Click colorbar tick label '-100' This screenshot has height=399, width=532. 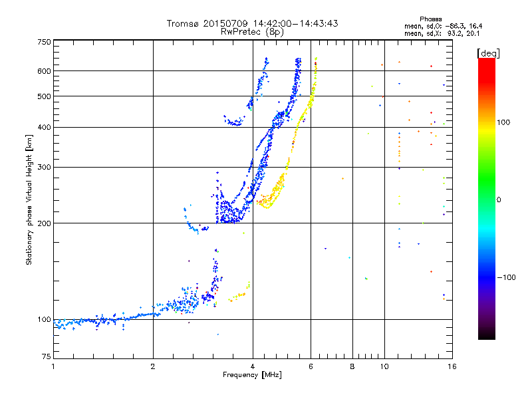coord(506,277)
